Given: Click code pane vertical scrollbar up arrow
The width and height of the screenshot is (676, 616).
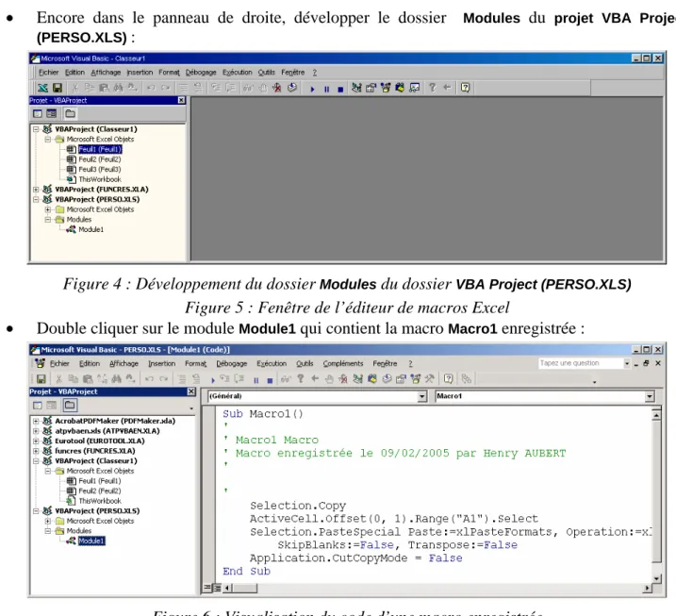Looking at the screenshot, I should (x=656, y=415).
